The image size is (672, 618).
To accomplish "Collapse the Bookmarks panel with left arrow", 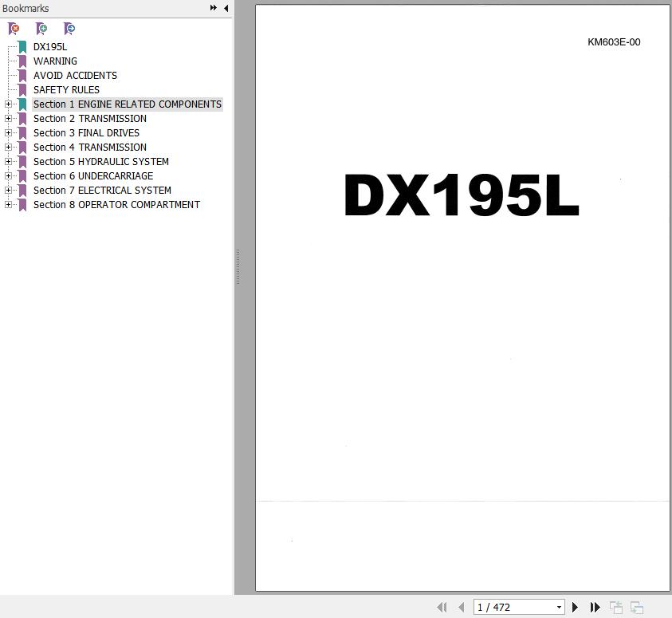I will (226, 8).
